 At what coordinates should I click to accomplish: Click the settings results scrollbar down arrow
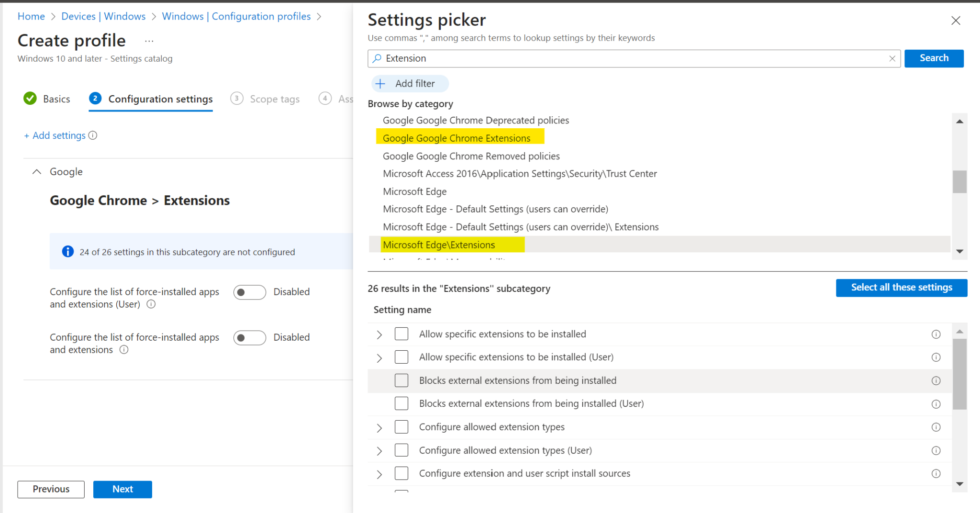pos(959,484)
